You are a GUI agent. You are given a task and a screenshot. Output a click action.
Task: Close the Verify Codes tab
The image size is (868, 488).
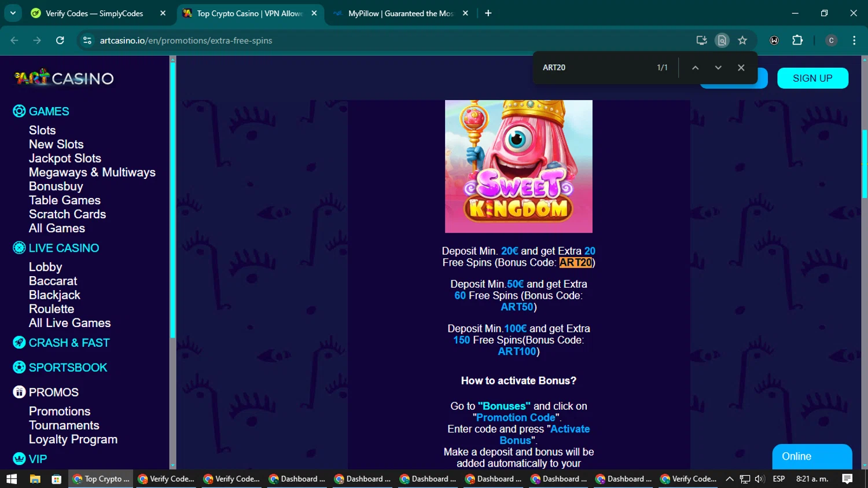pos(163,13)
